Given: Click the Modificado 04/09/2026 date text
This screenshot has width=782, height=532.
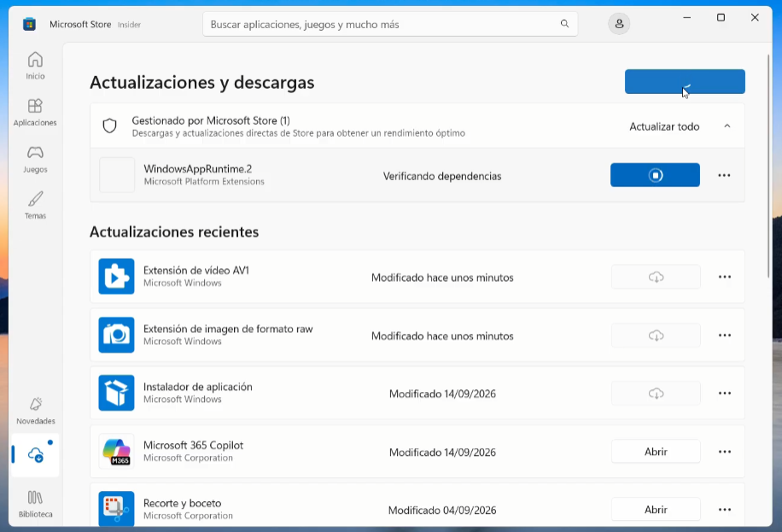Looking at the screenshot, I should coord(442,510).
